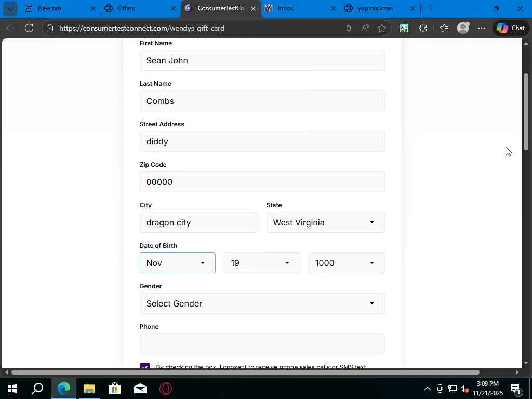Click the Meet Now camera tray icon

(440, 389)
